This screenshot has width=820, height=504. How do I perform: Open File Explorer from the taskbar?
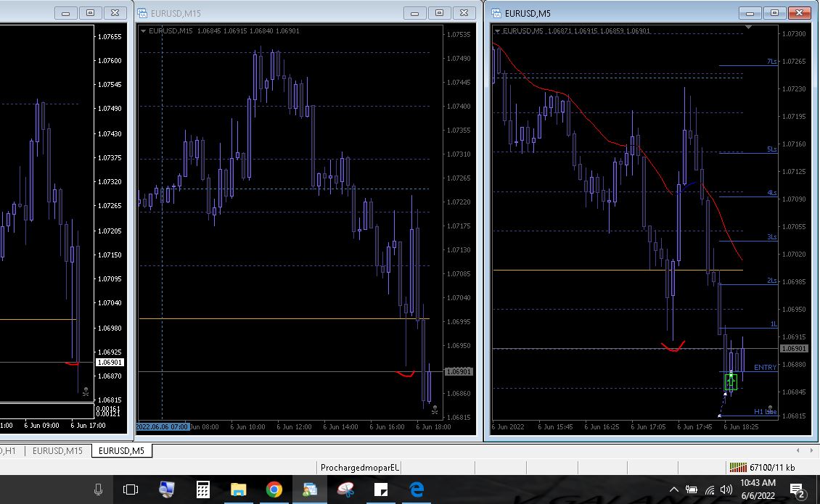coord(238,490)
